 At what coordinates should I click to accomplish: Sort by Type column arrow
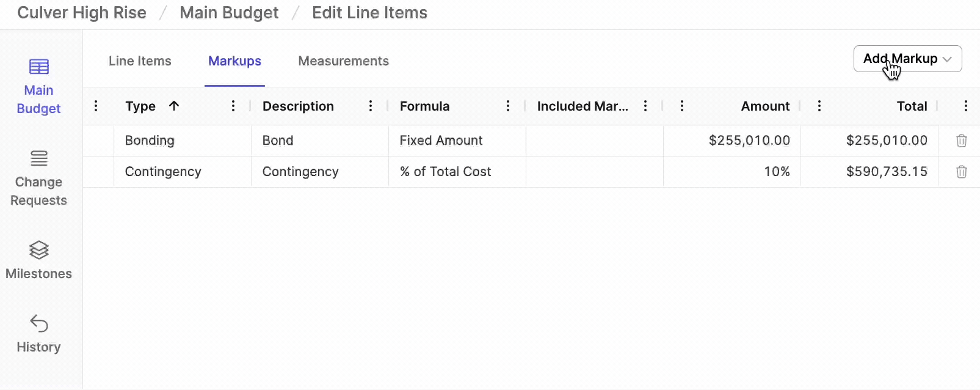[x=174, y=106]
